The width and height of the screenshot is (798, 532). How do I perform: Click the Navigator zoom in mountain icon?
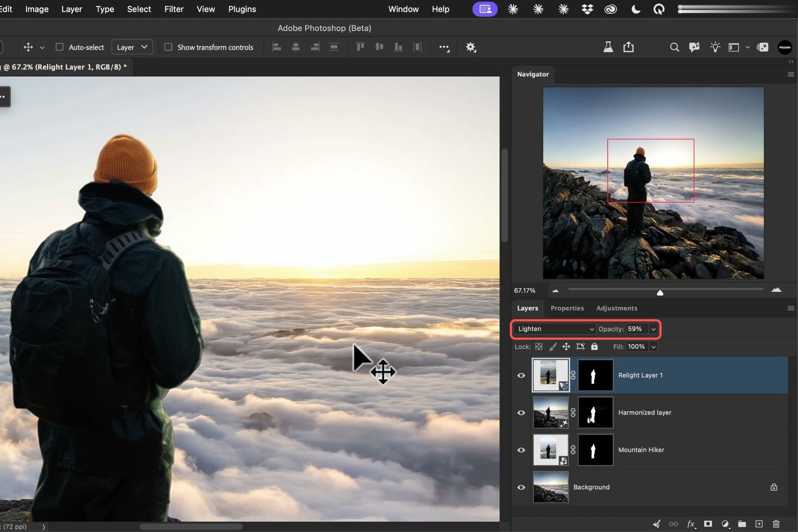tap(776, 290)
